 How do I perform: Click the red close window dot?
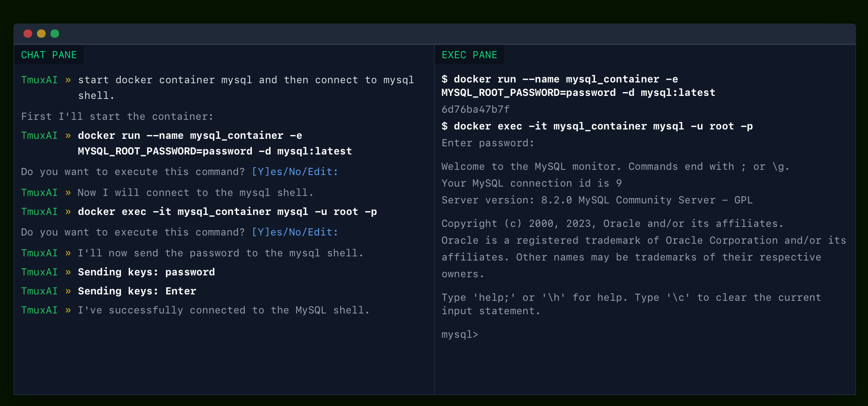(28, 34)
